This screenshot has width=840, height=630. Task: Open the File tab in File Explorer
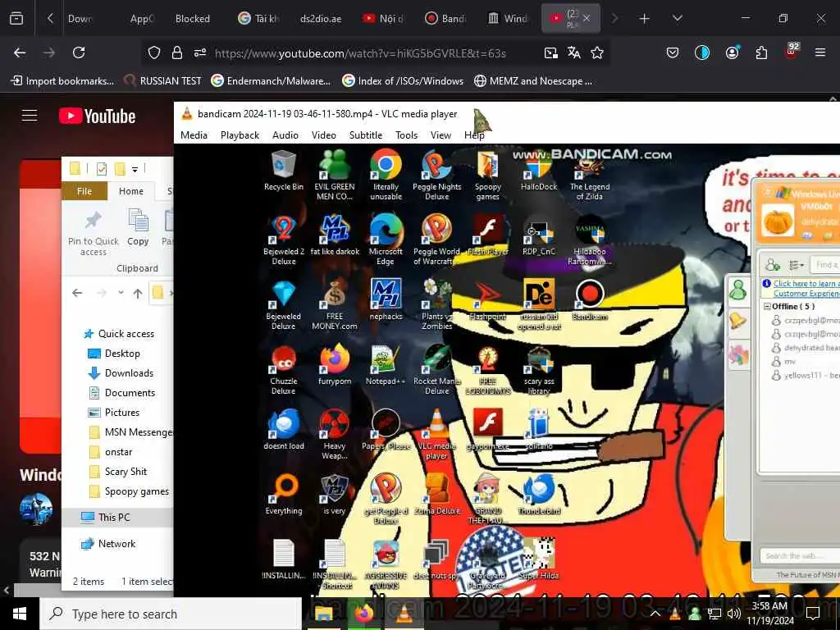84,191
